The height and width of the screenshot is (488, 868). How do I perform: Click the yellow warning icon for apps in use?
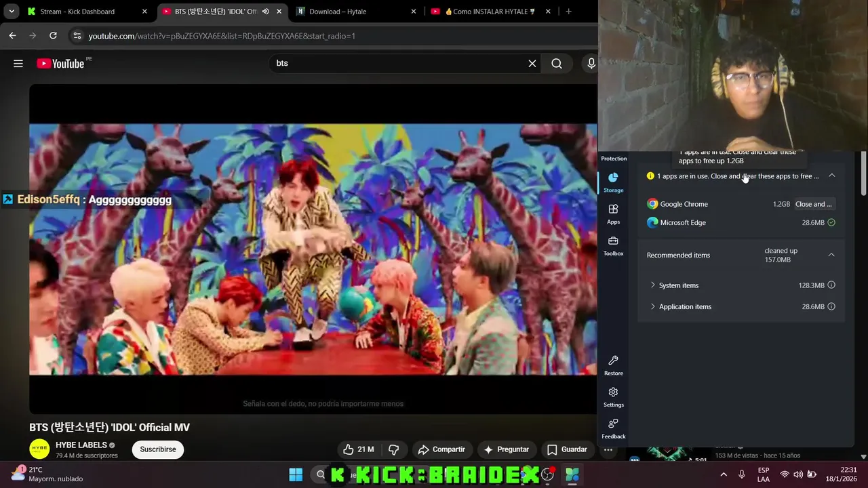pos(650,176)
